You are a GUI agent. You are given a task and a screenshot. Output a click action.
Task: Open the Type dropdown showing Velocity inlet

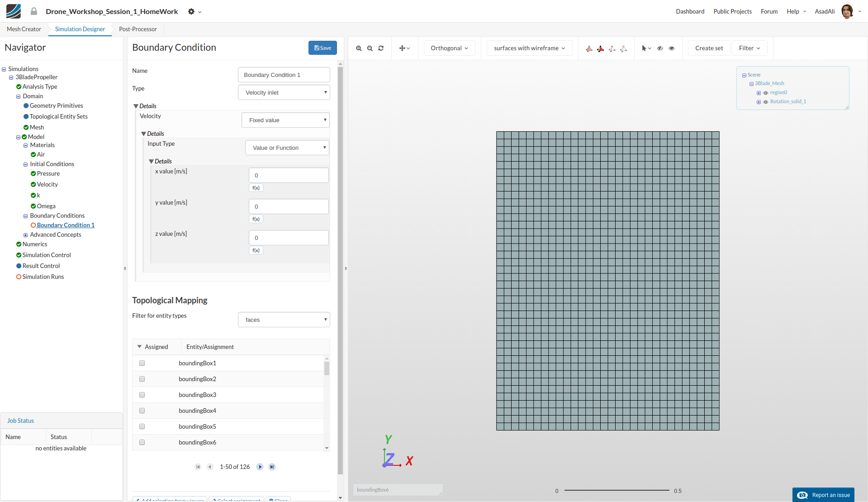284,93
